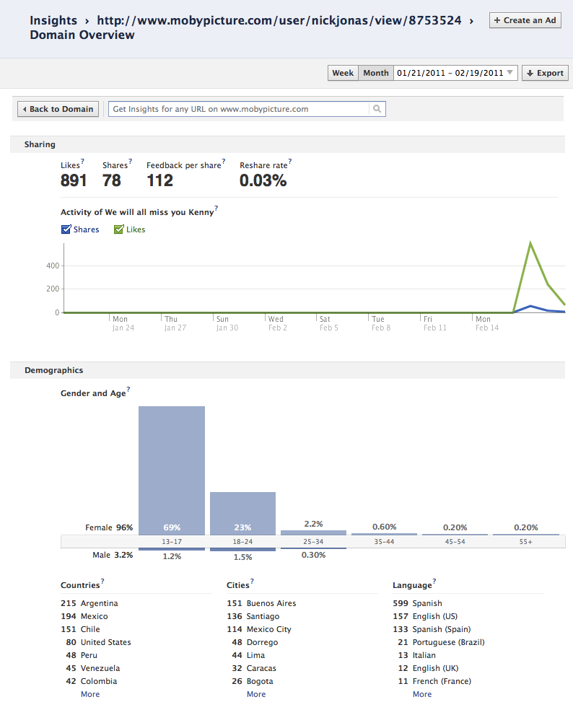Screen dimensions: 573x728
Task: Click help icon next to Feedback per share
Action: (224, 162)
